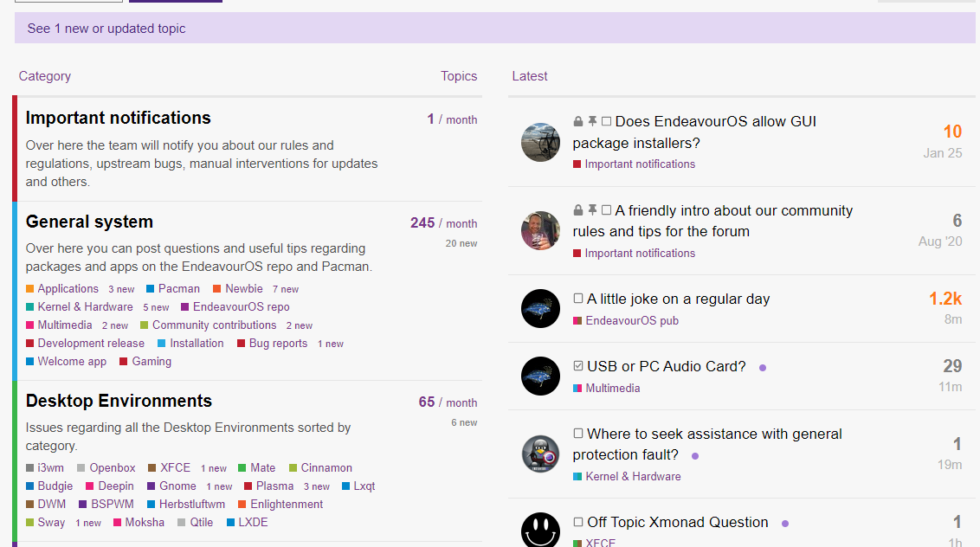Toggle checkbox on A little joke topic
This screenshot has height=547, width=980.
(578, 299)
